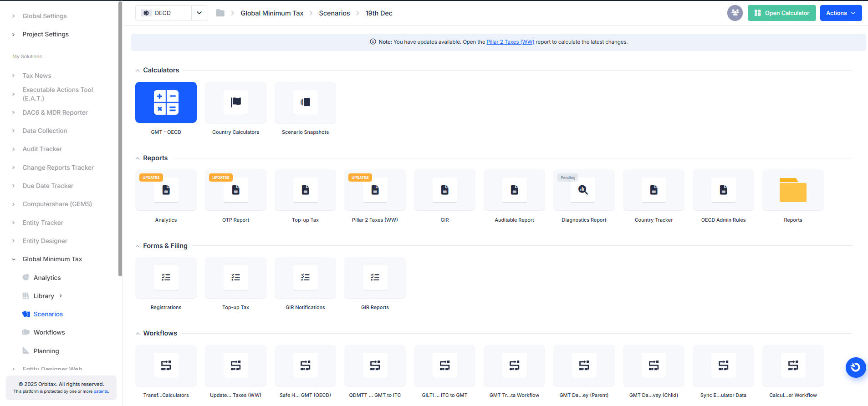The image size is (868, 406).
Task: Open the Safe H... GMT (OECD) workflow
Action: (x=305, y=365)
